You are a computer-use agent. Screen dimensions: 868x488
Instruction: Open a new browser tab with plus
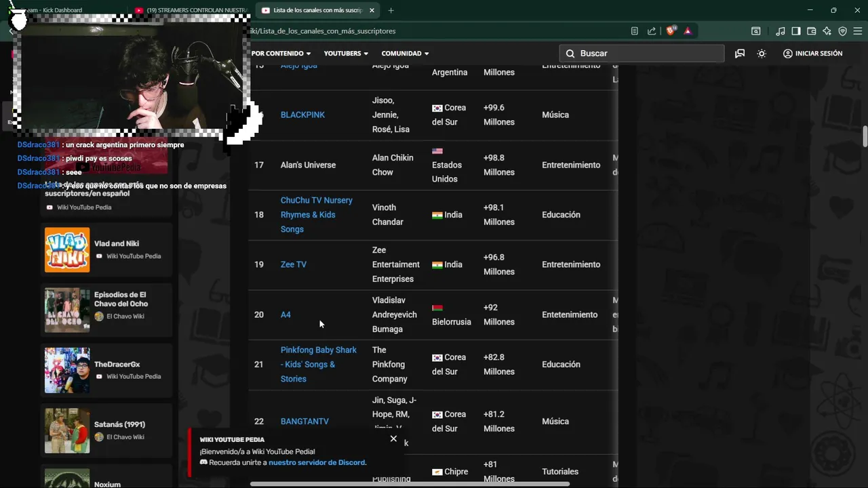click(x=391, y=10)
